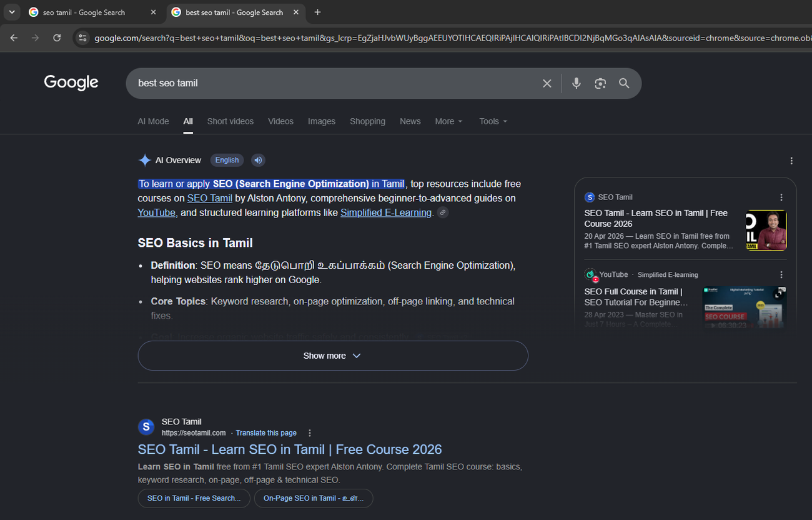
Task: Open three-dot menu beside seotamil.com result
Action: click(x=310, y=433)
